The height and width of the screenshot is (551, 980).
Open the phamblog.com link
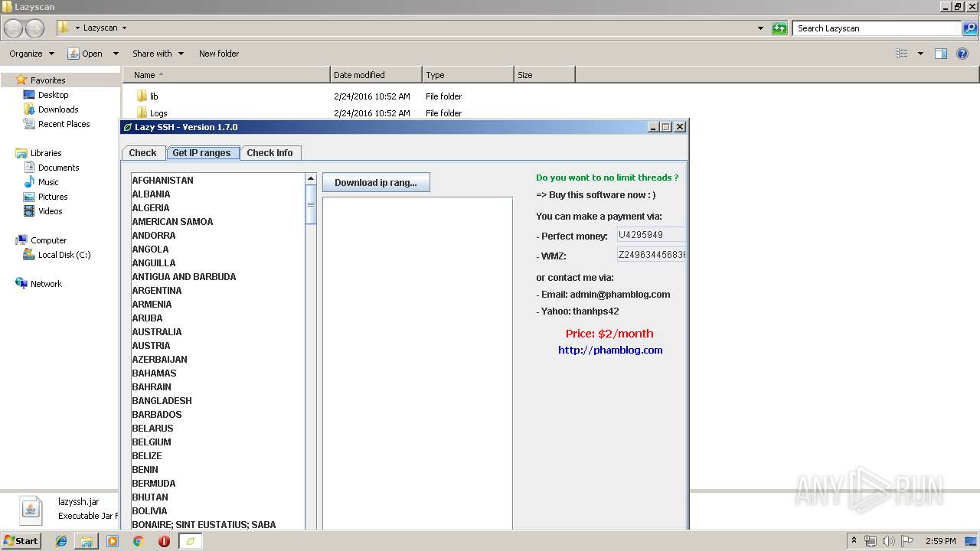(x=610, y=350)
